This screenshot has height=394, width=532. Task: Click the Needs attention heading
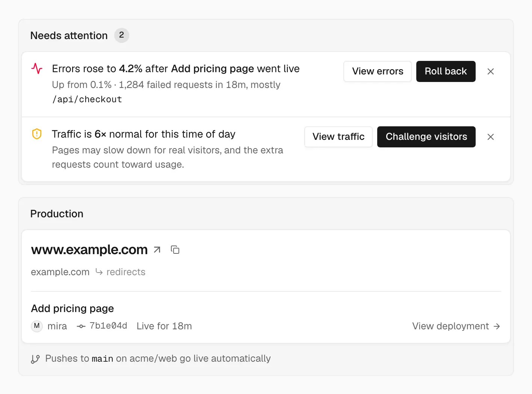(x=69, y=35)
